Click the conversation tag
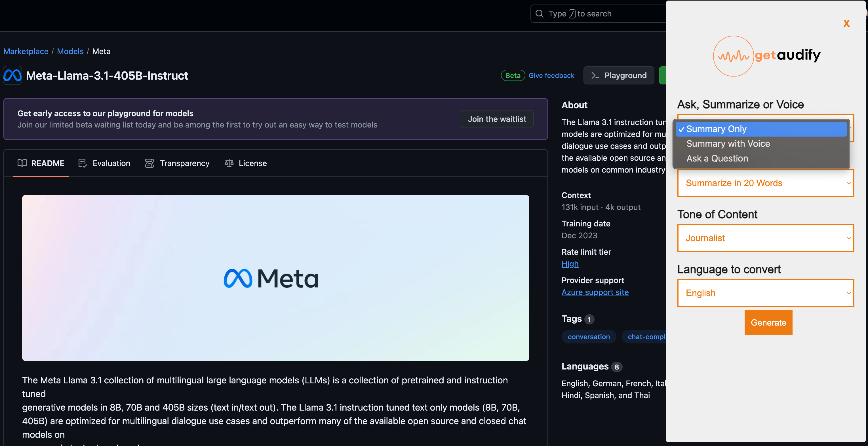The height and width of the screenshot is (446, 868). [x=589, y=337]
